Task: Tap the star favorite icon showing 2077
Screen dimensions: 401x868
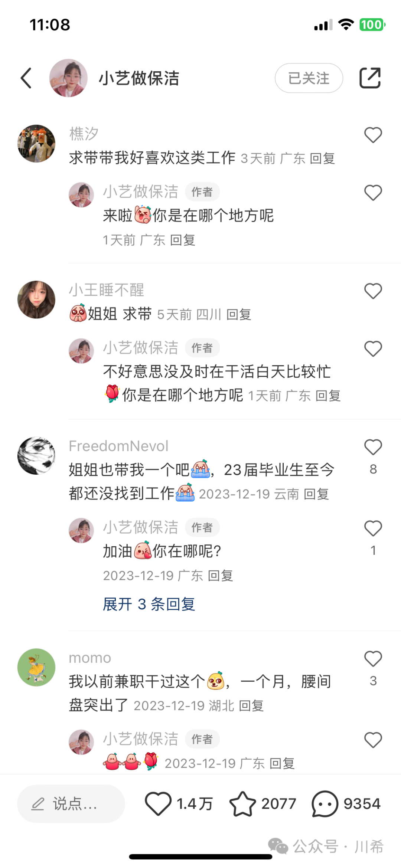Action: (x=242, y=803)
